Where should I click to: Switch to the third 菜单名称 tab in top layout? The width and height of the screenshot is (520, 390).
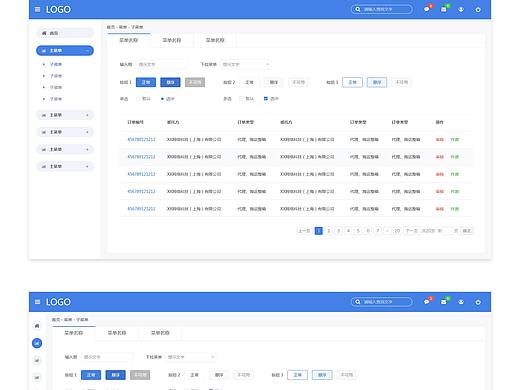(215, 40)
